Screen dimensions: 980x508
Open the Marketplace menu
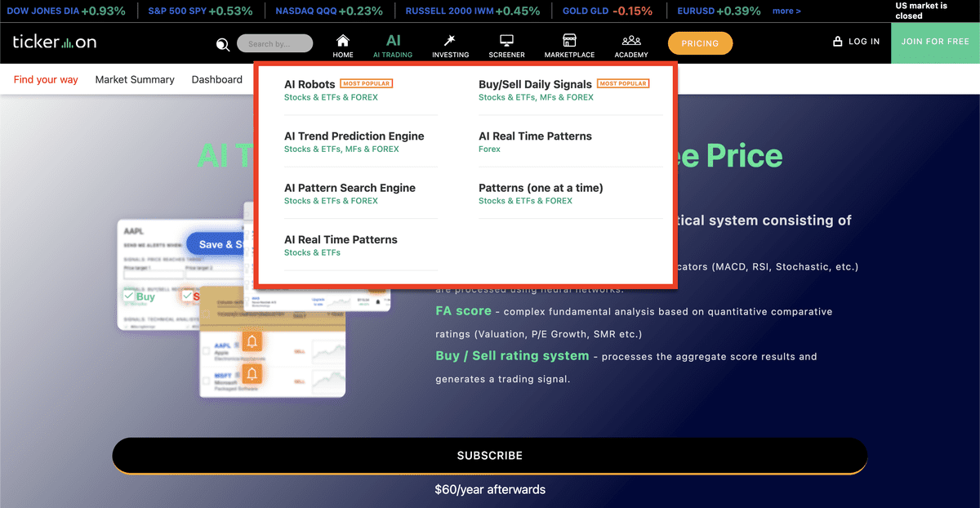click(569, 46)
